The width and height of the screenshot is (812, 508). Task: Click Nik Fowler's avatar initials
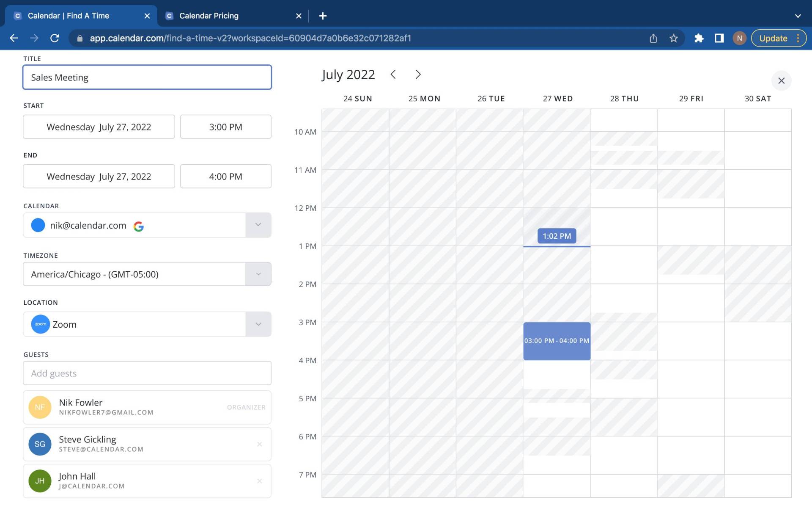pyautogui.click(x=40, y=407)
